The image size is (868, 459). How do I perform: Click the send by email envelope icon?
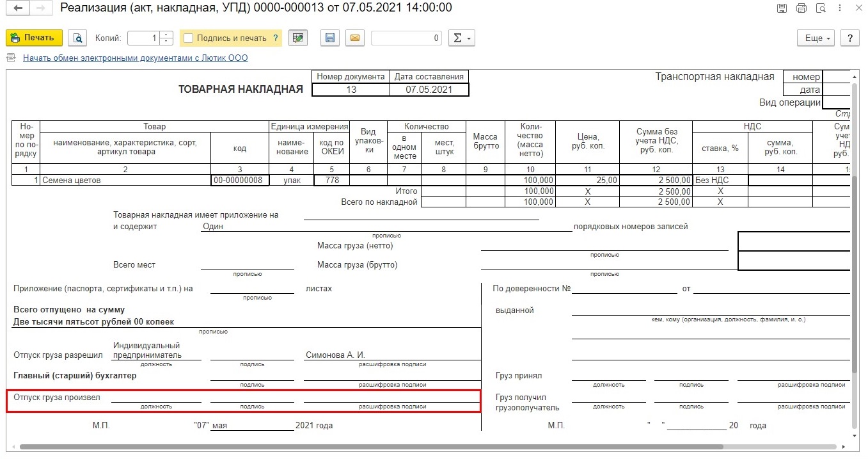(355, 38)
